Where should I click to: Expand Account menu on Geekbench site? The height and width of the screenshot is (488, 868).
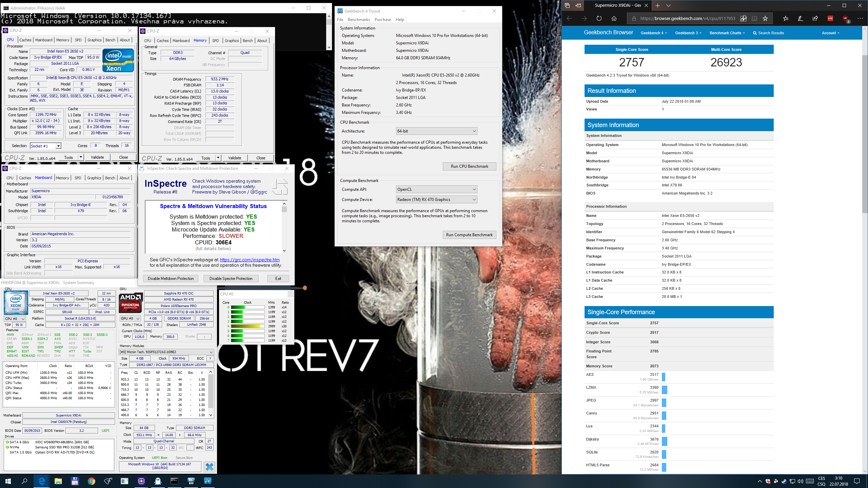830,33
